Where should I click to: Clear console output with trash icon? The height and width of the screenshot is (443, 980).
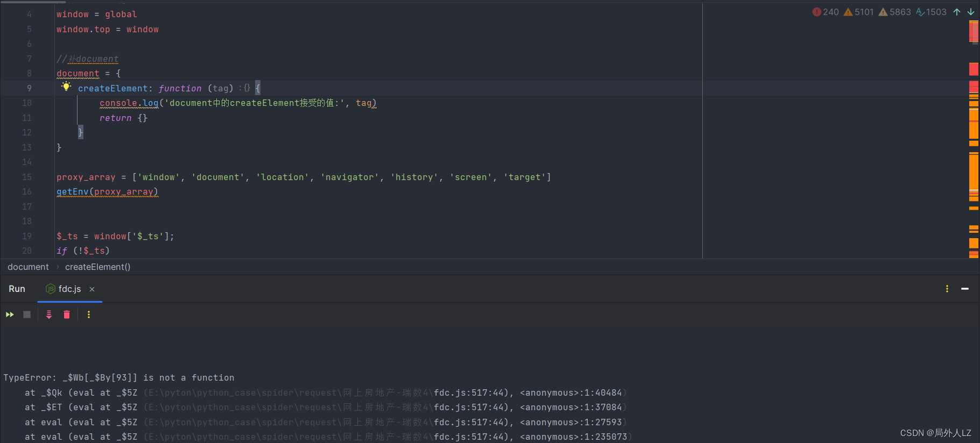67,315
